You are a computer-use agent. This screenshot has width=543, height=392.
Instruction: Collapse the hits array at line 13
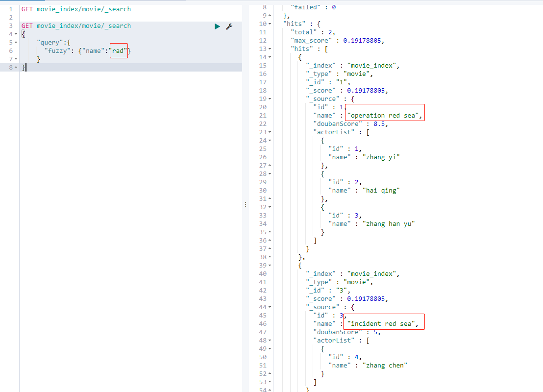point(270,49)
